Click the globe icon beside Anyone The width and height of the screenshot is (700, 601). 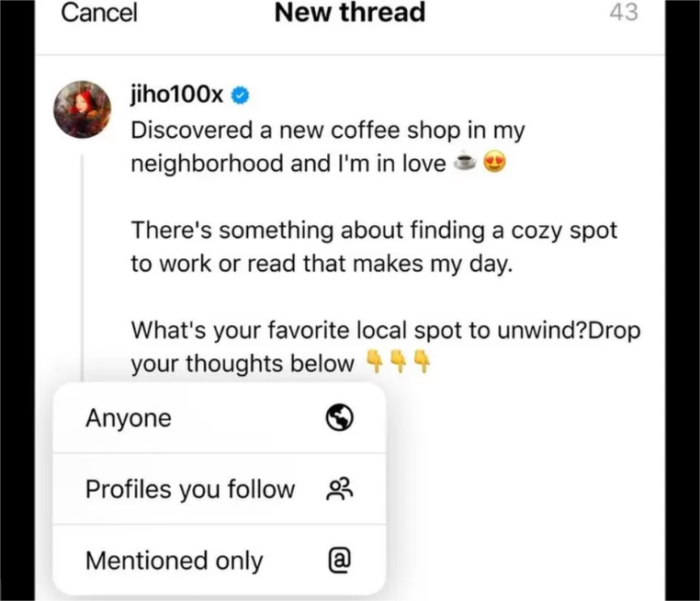[x=339, y=417]
